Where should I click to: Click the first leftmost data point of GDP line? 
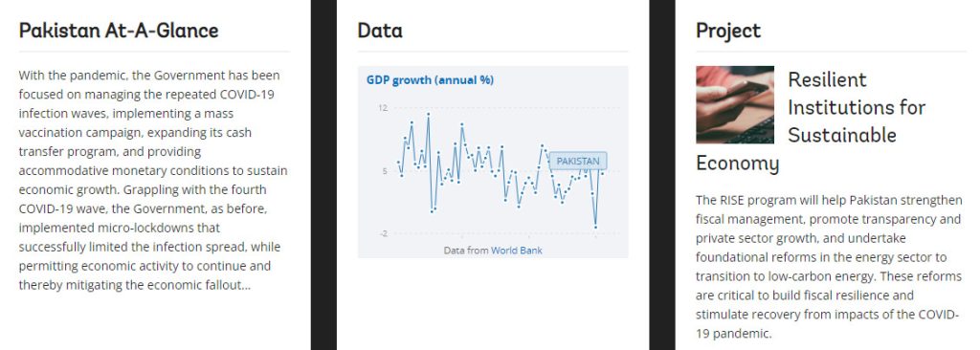pyautogui.click(x=398, y=162)
